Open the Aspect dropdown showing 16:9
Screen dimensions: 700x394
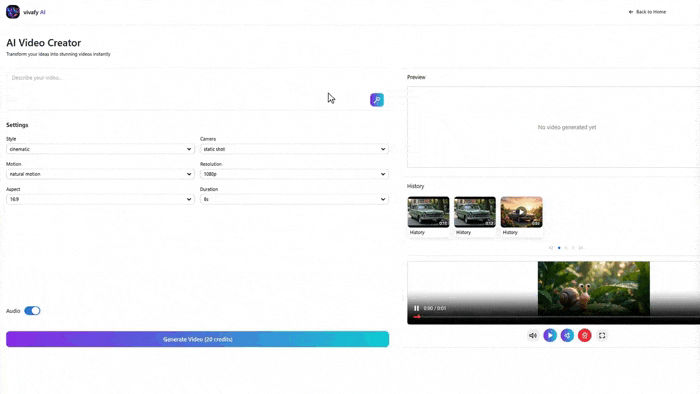[100, 199]
